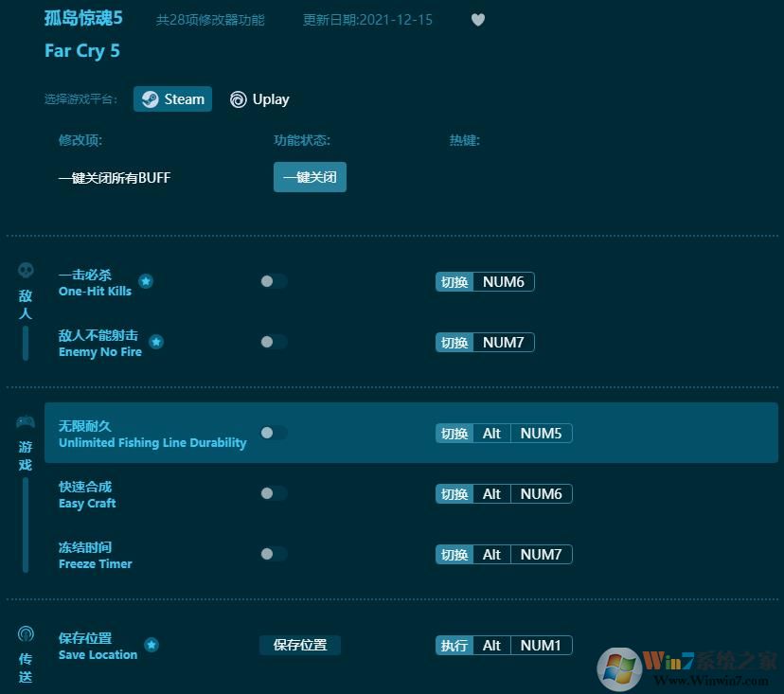Viewport: 784px width, 694px height.
Task: Enable Unlimited Fishing Line Durability switch
Action: point(274,433)
